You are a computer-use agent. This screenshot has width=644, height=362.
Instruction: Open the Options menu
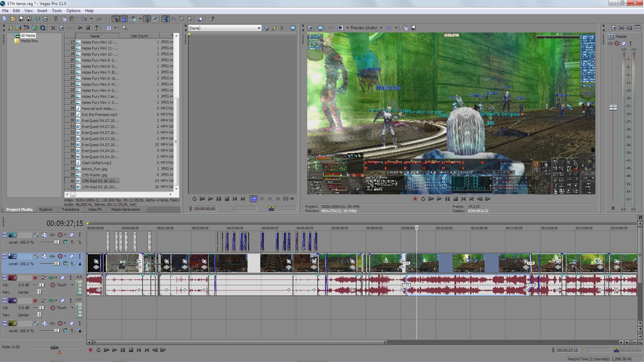coord(73,11)
